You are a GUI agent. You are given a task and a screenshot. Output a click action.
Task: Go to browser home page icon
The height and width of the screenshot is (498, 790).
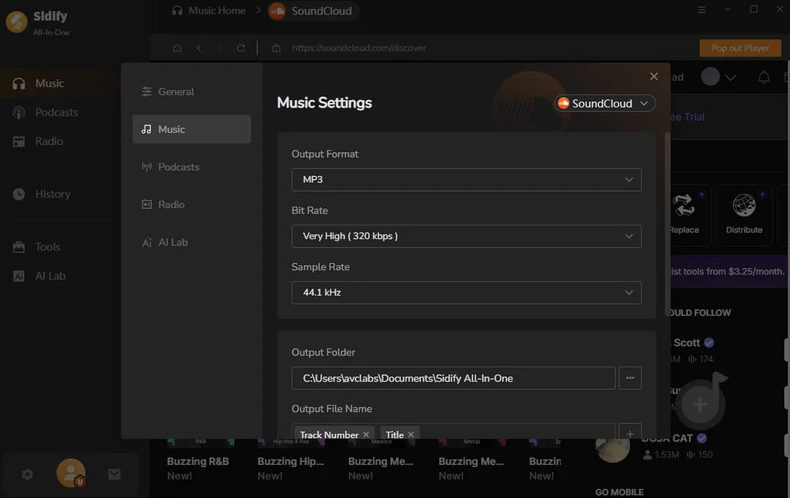[177, 48]
